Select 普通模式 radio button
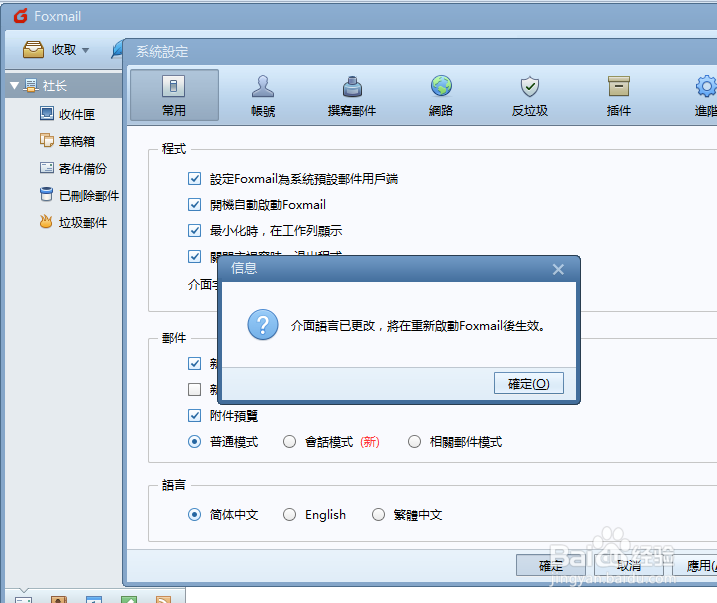717x603 pixels. tap(194, 442)
